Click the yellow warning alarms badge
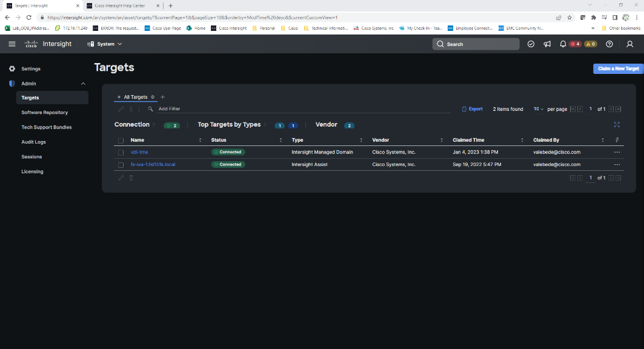 tap(591, 44)
